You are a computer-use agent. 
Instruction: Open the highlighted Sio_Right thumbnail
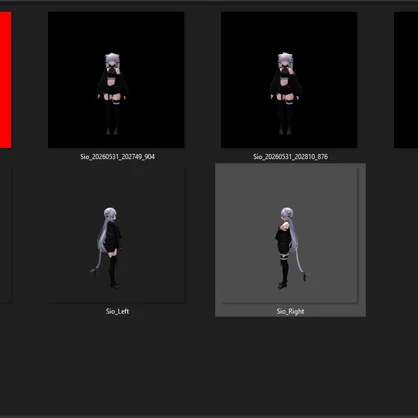point(289,235)
